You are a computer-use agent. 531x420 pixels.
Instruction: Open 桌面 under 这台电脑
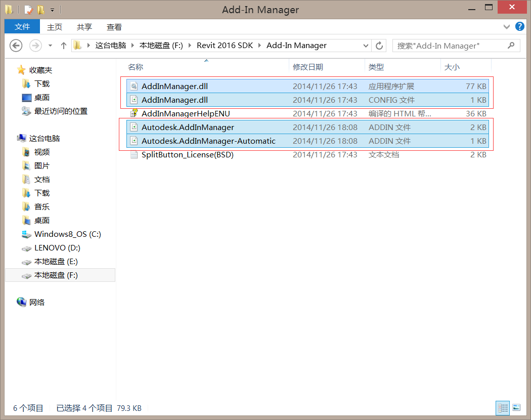pyautogui.click(x=42, y=220)
